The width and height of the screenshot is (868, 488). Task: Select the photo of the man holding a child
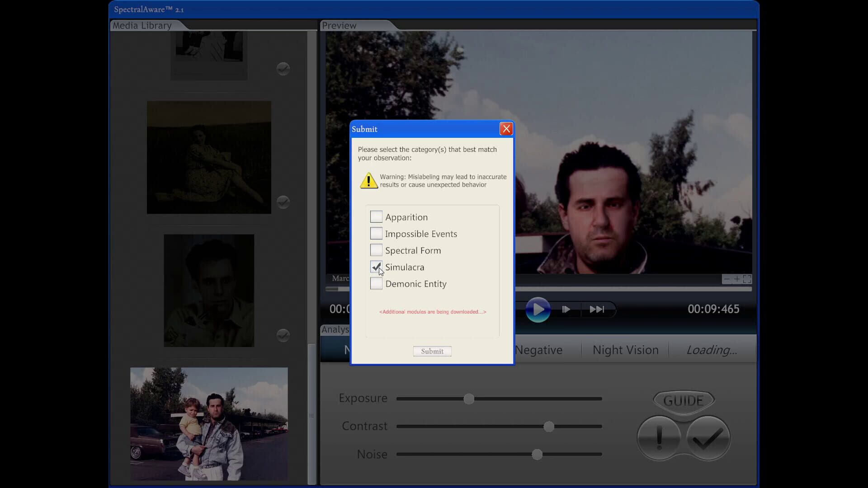(x=208, y=424)
